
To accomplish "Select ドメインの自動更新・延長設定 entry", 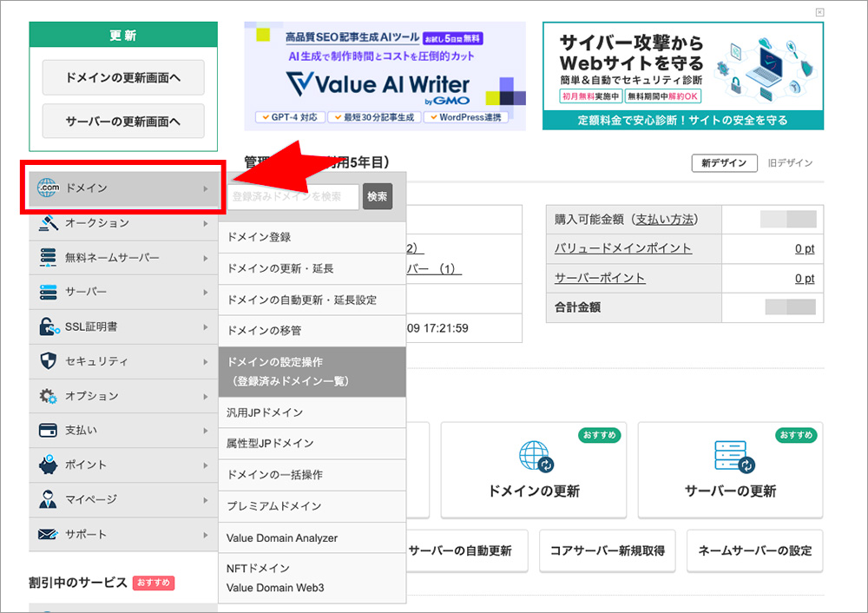I will pyautogui.click(x=312, y=300).
